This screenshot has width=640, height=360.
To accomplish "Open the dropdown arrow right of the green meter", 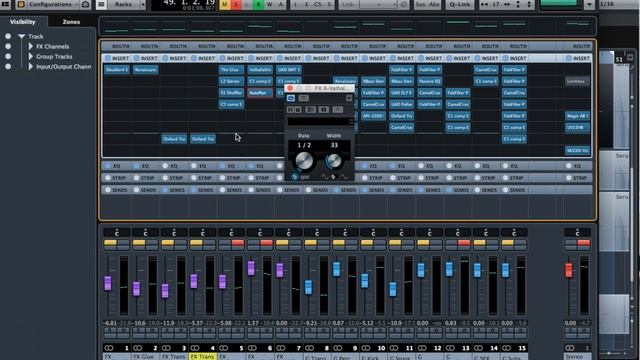I will tap(589, 4).
